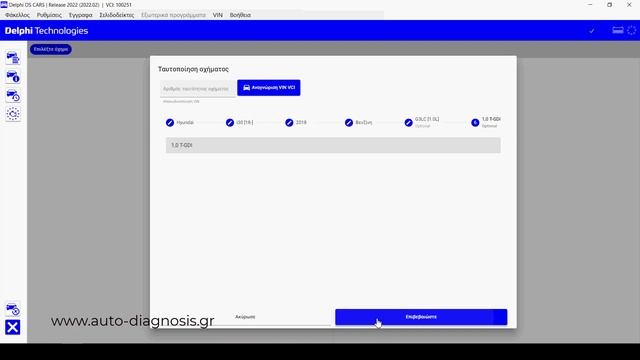The height and width of the screenshot is (360, 640).
Task: Edit the i30 model step pencil icon
Action: click(230, 122)
